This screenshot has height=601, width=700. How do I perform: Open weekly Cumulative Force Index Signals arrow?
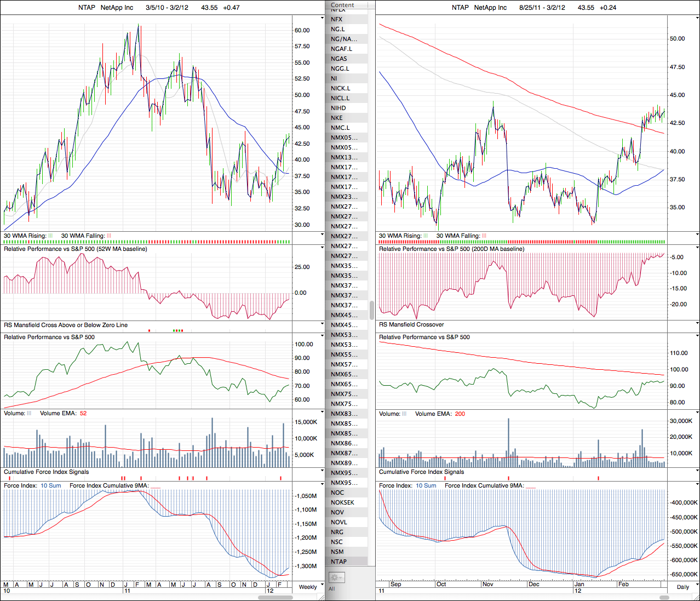[322, 472]
